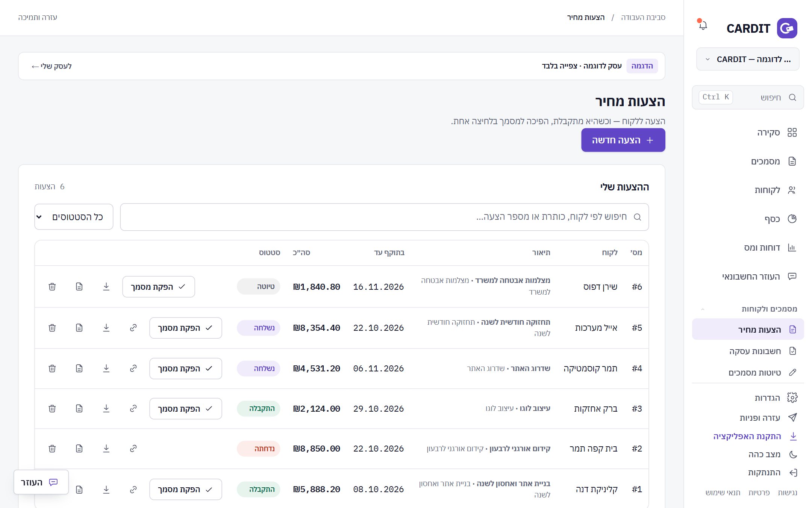Click התקנת האפליקציה install link

755,436
